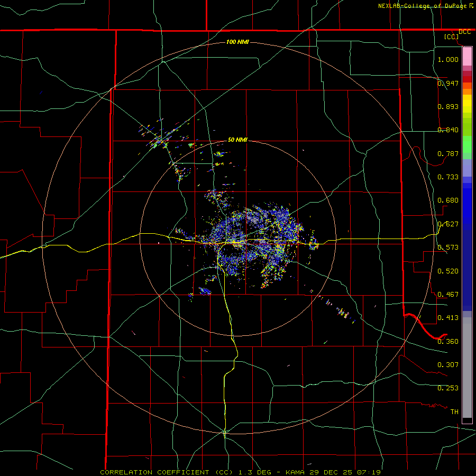This screenshot has height=476, width=476.
Task: Click the 50 NMI range ring label
Action: pyautogui.click(x=237, y=140)
